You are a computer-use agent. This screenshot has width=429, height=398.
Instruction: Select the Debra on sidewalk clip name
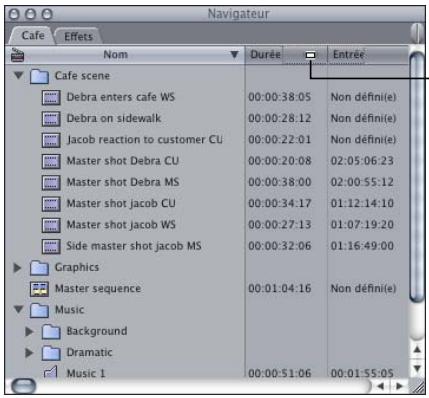coord(114,118)
